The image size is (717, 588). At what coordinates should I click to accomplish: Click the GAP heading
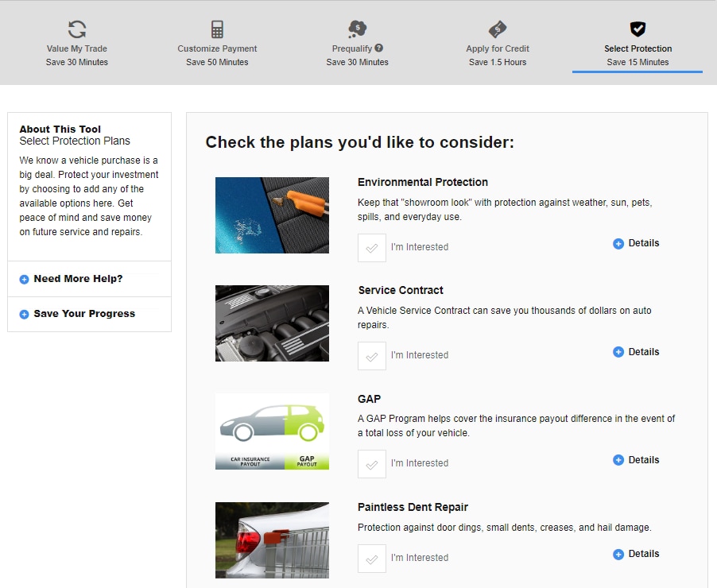[369, 399]
